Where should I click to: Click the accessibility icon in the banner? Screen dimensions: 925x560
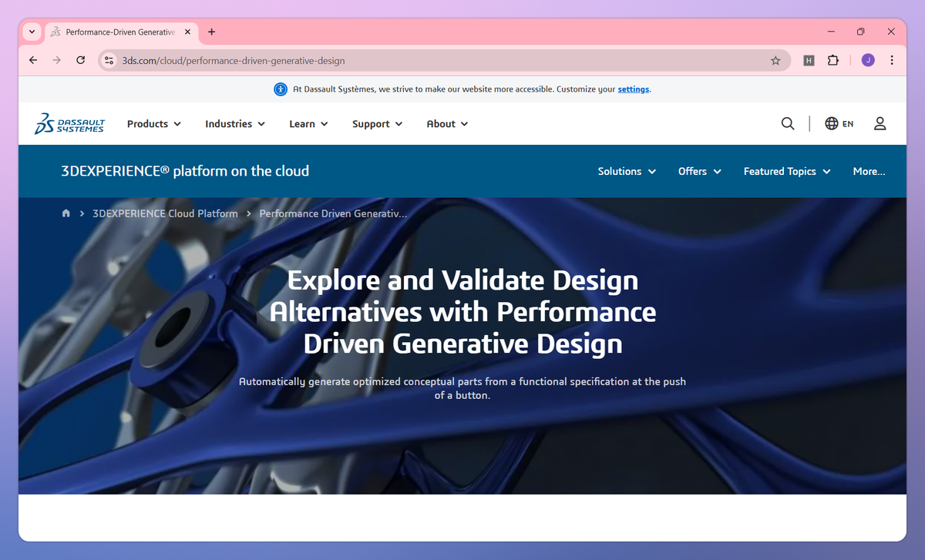pos(281,89)
